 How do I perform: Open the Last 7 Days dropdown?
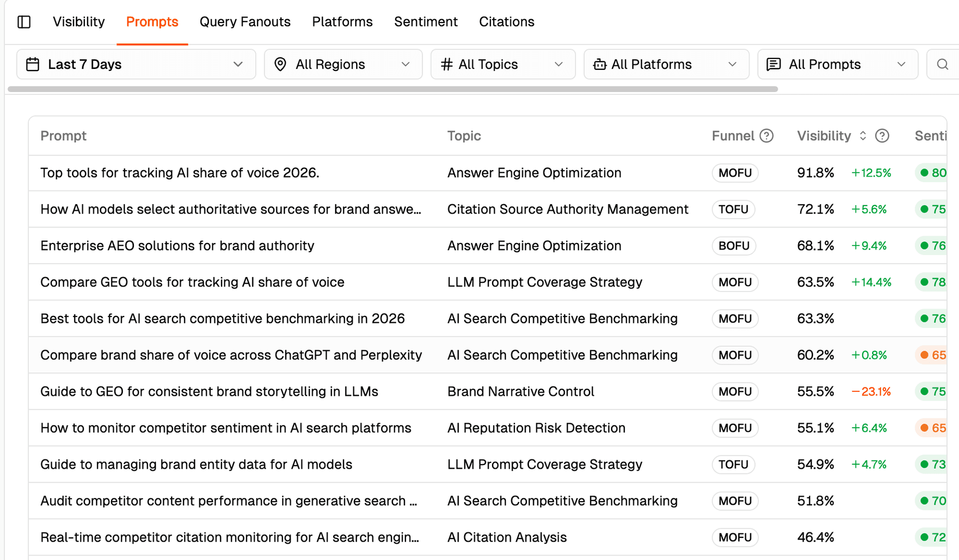[136, 64]
